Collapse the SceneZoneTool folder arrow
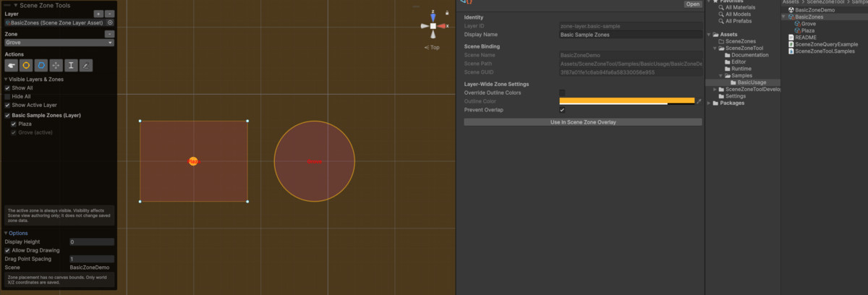The width and height of the screenshot is (868, 295). (715, 48)
